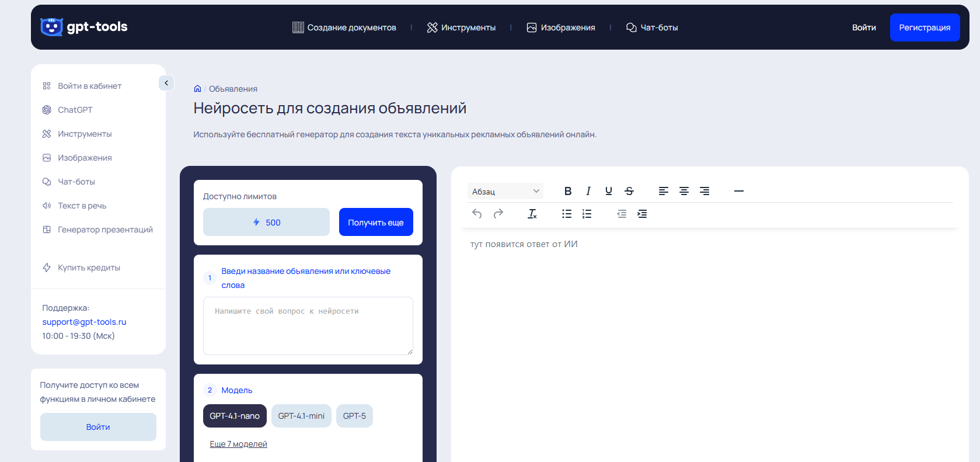This screenshot has height=462, width=980.
Task: Apply italic formatting in the editor
Action: 588,191
